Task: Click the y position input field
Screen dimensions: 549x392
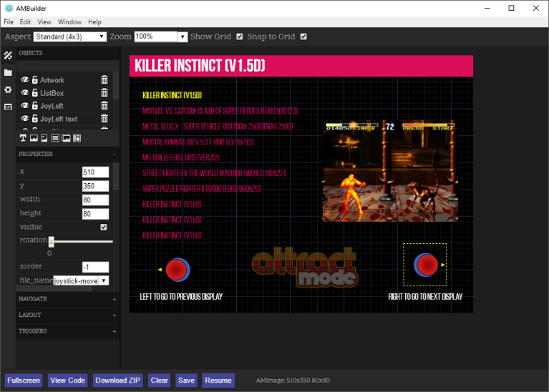Action: pyautogui.click(x=96, y=186)
